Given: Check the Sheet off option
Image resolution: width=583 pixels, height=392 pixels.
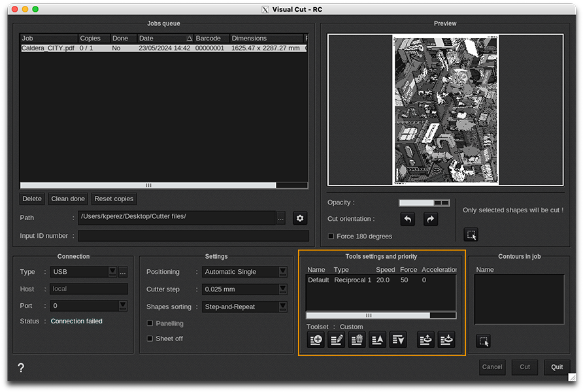Looking at the screenshot, I should coord(150,338).
